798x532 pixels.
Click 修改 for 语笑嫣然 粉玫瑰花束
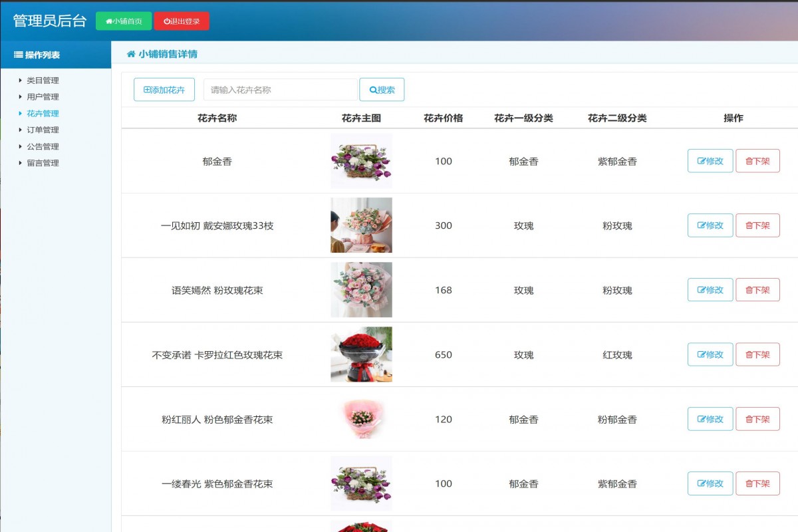[710, 289]
